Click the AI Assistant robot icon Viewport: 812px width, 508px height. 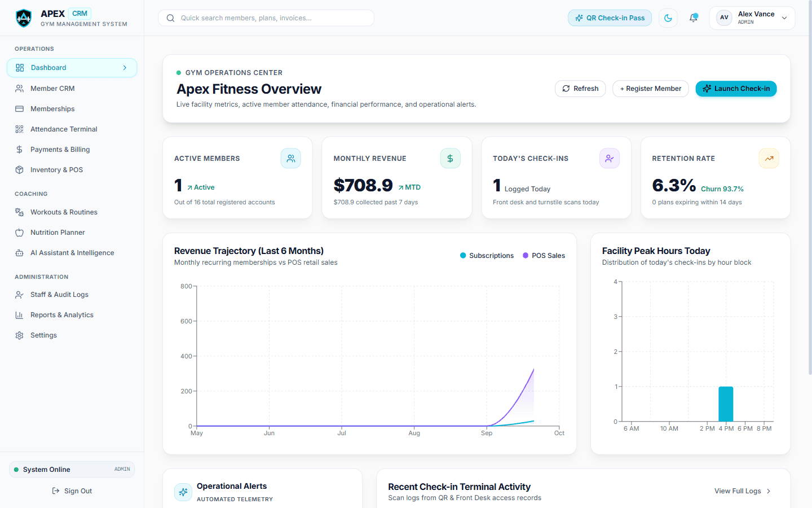[19, 253]
